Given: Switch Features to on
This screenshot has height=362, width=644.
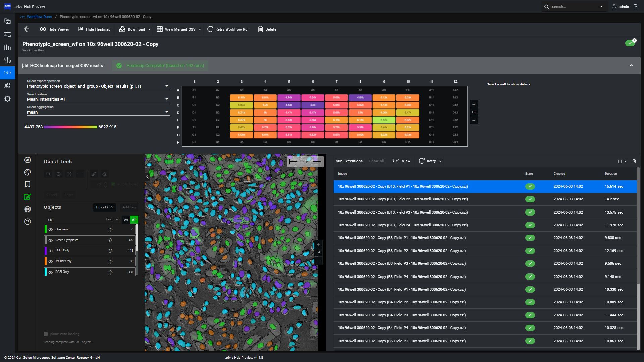Looking at the screenshot, I should tap(126, 219).
